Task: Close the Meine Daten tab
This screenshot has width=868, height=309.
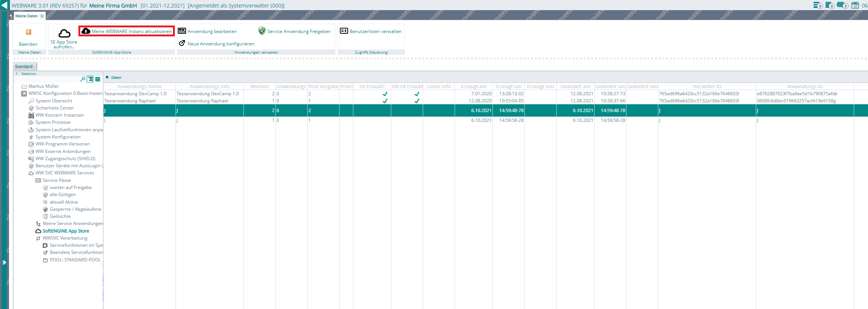Action: tap(42, 16)
